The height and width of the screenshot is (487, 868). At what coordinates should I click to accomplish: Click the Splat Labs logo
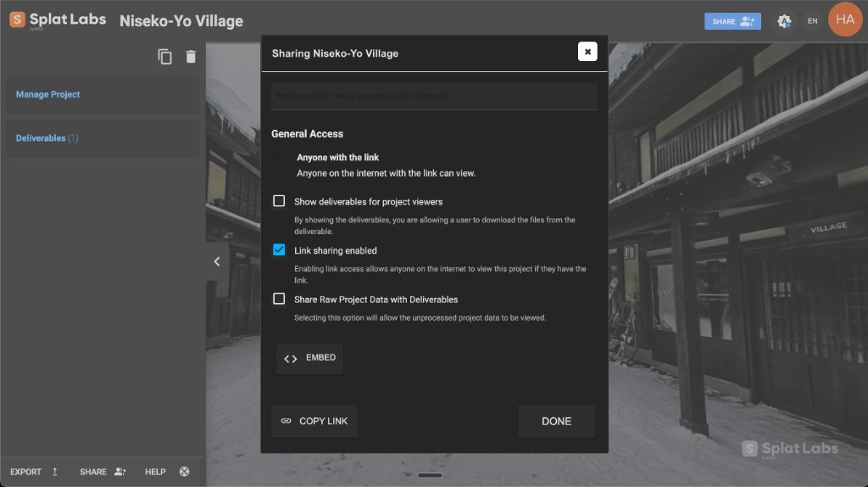pyautogui.click(x=58, y=20)
